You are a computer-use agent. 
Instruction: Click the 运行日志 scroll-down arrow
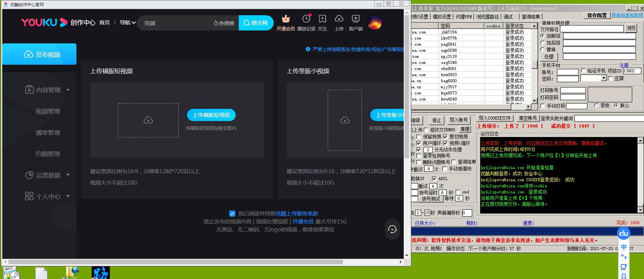[x=641, y=210]
